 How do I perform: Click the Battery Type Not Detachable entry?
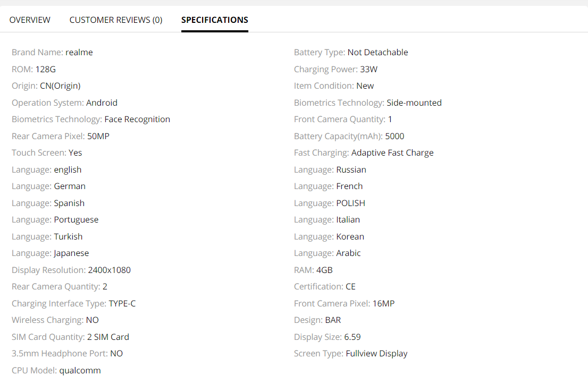click(351, 52)
